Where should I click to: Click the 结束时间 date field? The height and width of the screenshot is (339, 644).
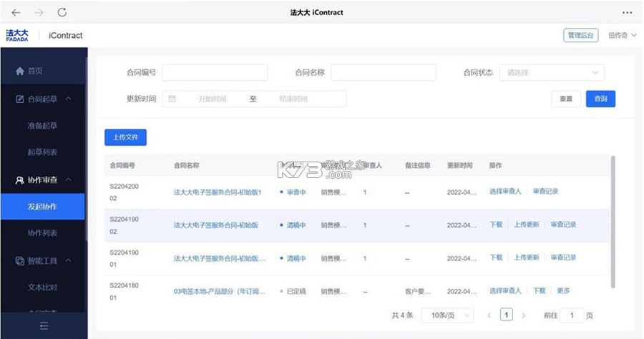coord(293,99)
